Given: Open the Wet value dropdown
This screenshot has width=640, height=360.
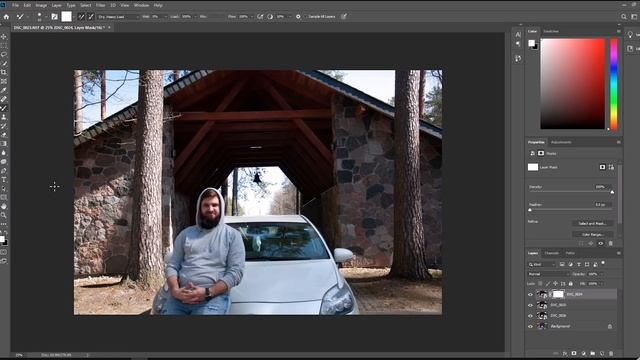Looking at the screenshot, I should (166, 17).
